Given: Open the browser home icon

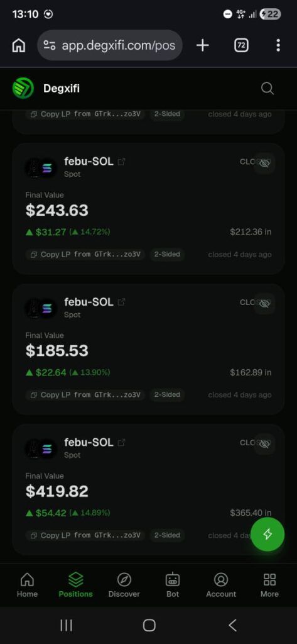Looking at the screenshot, I should point(18,45).
